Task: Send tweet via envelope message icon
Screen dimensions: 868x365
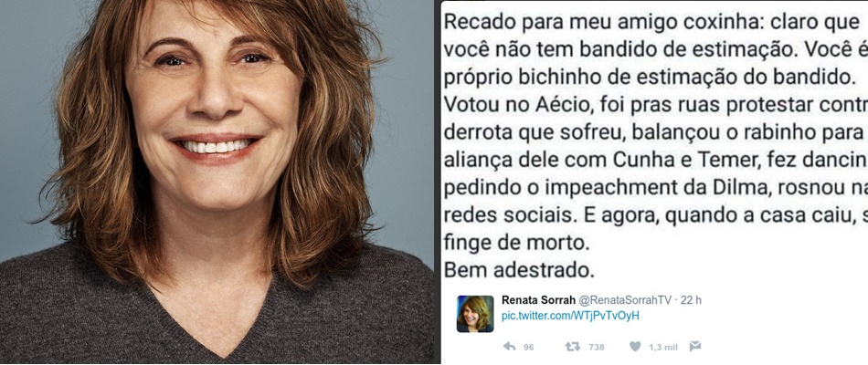Action: [x=695, y=346]
